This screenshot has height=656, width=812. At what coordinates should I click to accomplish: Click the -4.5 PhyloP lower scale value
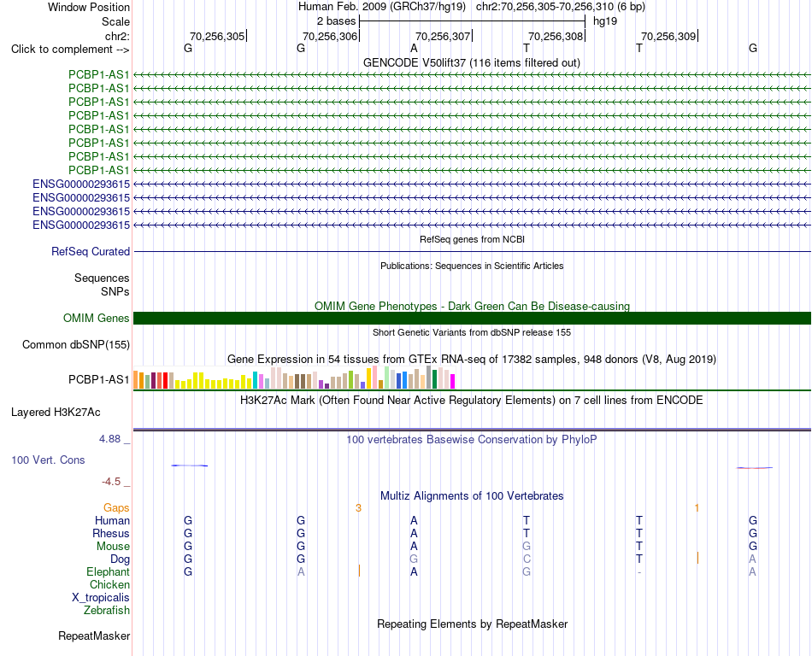111,482
